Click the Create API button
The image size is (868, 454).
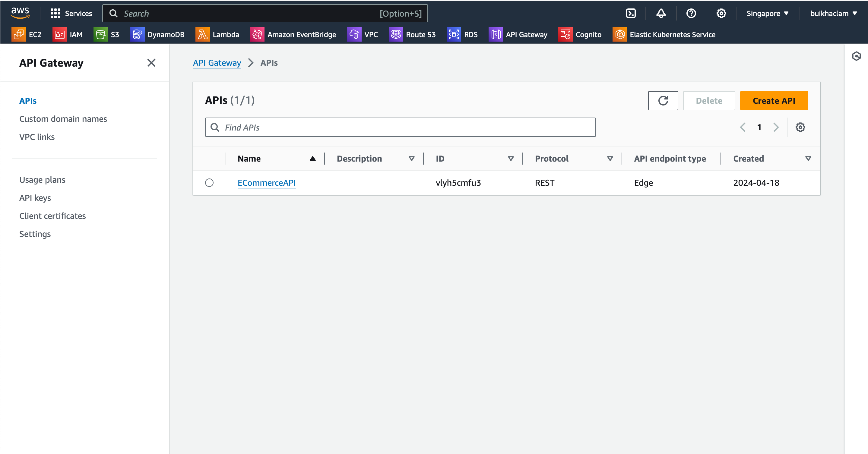tap(774, 101)
